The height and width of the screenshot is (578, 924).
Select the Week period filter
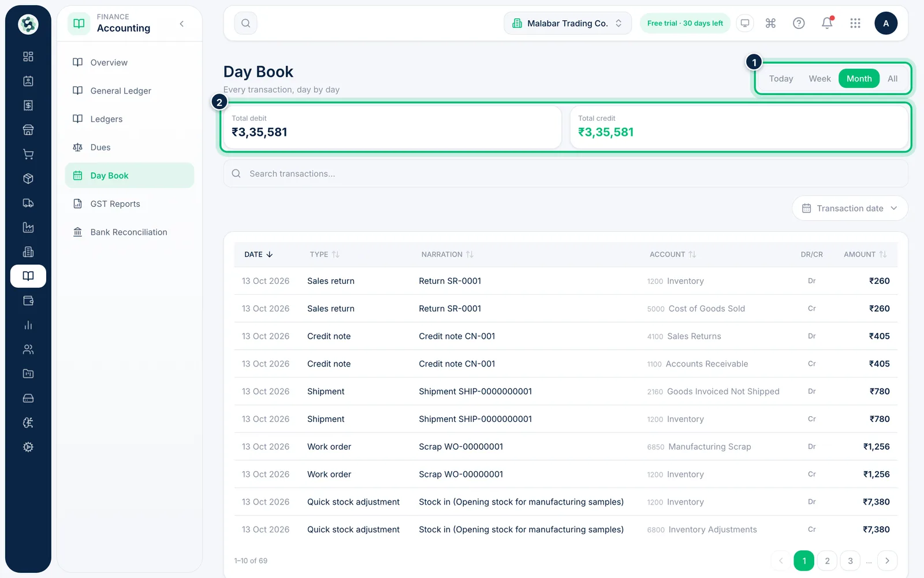tap(819, 79)
